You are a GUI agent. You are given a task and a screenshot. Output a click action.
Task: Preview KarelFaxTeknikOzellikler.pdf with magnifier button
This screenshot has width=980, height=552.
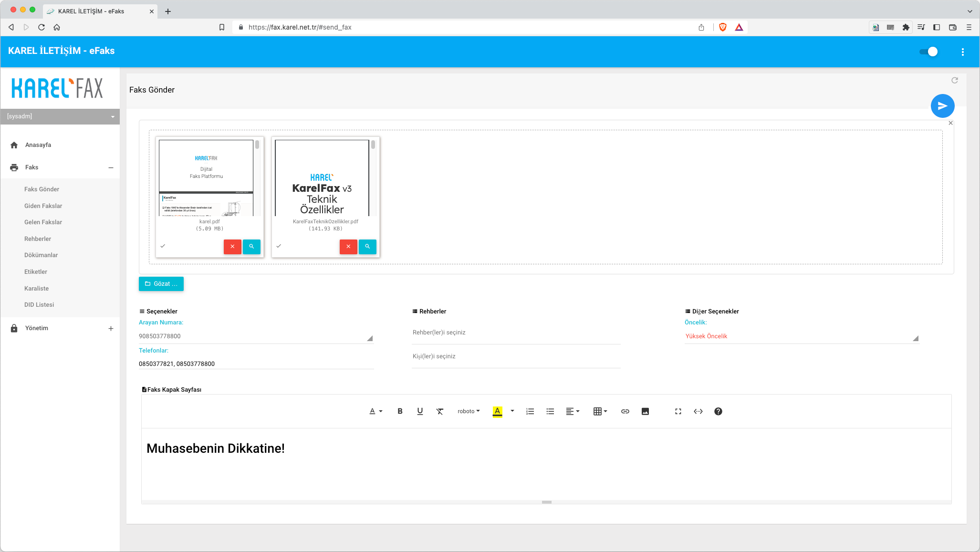pos(367,247)
